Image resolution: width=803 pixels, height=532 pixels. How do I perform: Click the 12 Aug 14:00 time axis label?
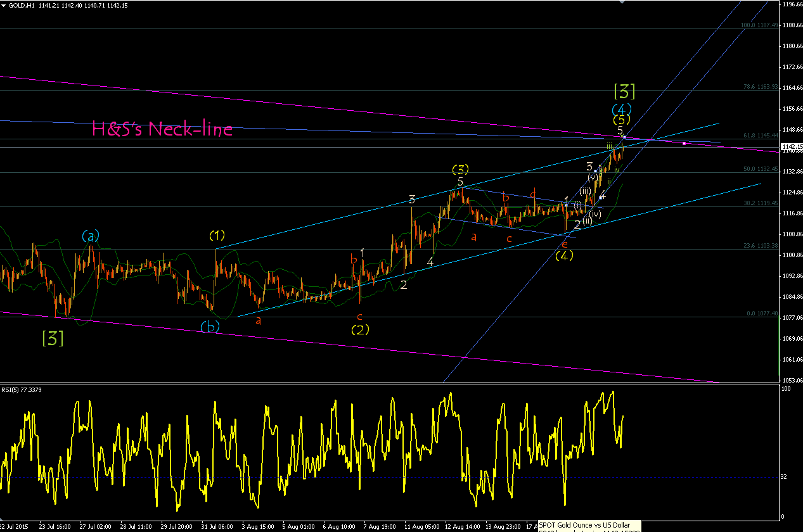pyautogui.click(x=462, y=526)
